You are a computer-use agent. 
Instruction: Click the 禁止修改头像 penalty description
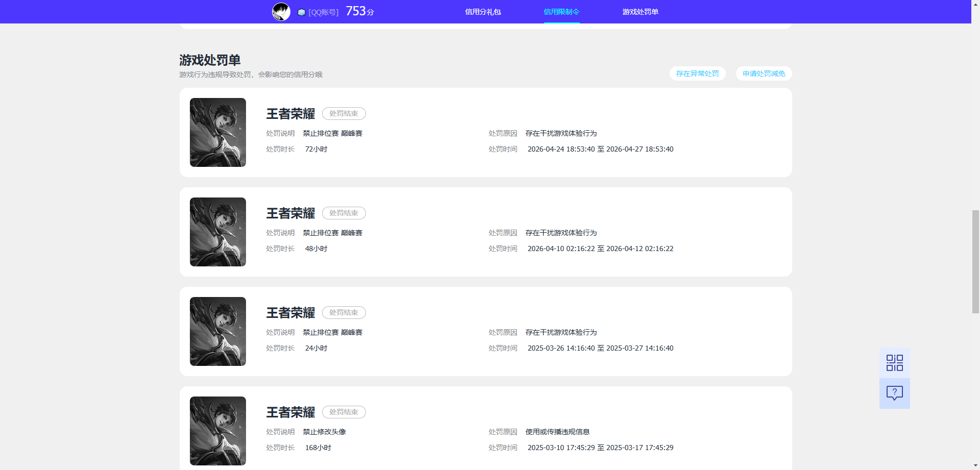324,432
